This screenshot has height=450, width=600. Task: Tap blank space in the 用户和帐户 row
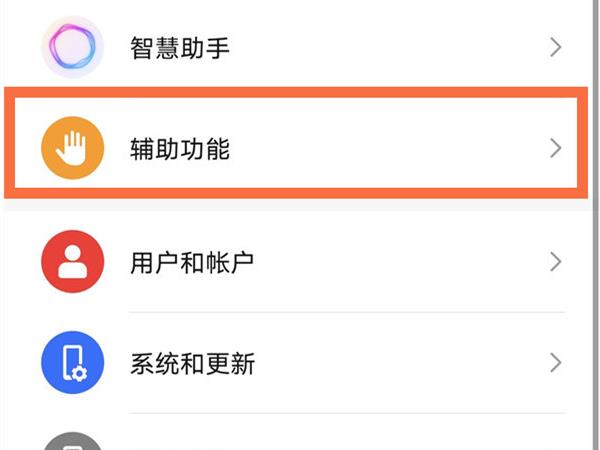click(x=400, y=262)
